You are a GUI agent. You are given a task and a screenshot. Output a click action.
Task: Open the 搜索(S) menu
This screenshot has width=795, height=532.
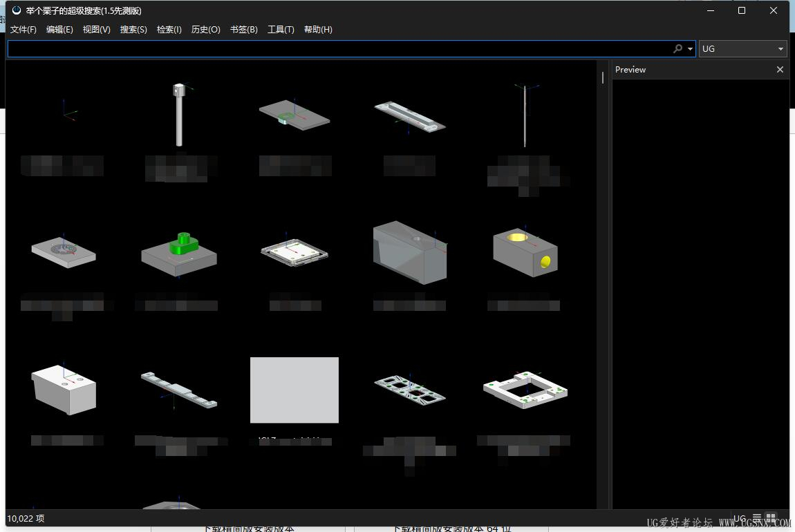coord(133,30)
